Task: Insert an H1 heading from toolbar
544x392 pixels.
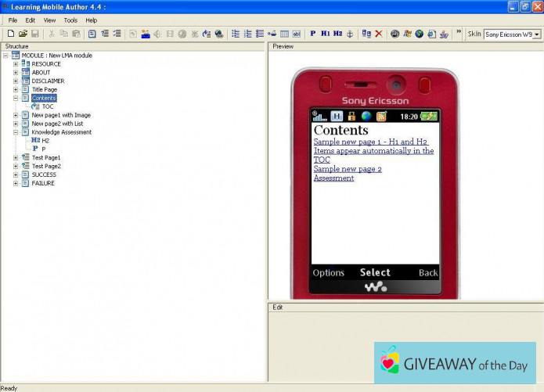Action: coord(326,34)
